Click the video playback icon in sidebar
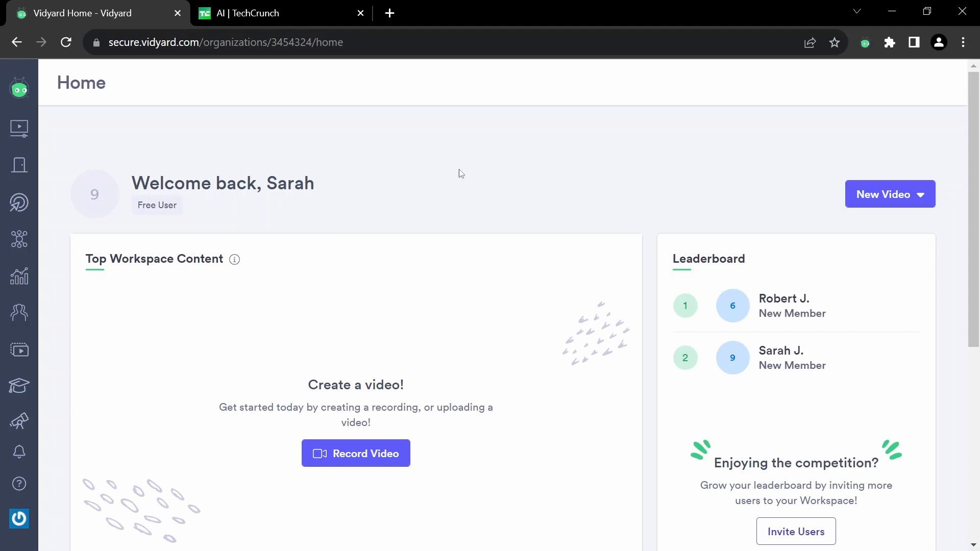 click(19, 128)
